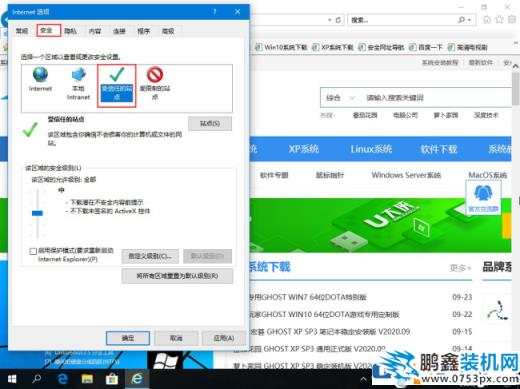Viewport: 520px width, 389px height.
Task: Open the browser home page icon
Action: (487, 20)
